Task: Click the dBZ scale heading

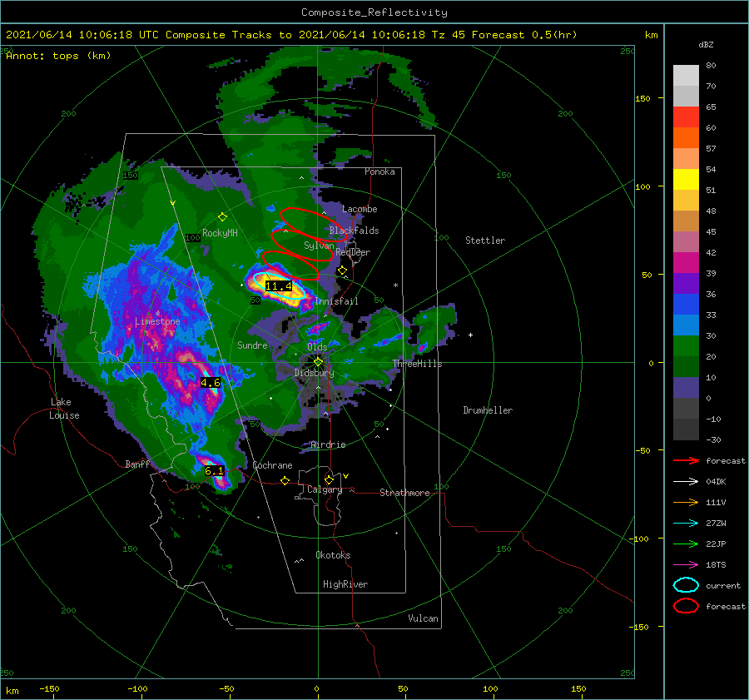Action: pos(706,45)
